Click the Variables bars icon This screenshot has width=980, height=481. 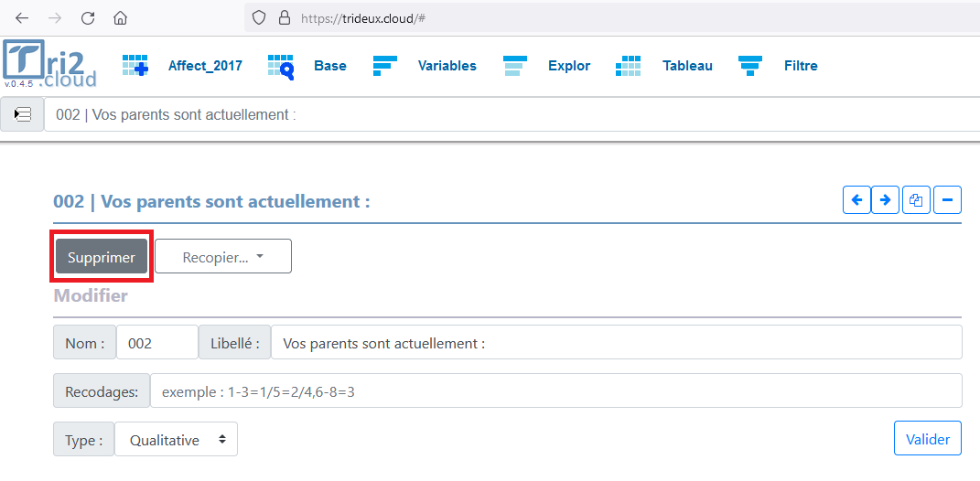click(x=385, y=66)
